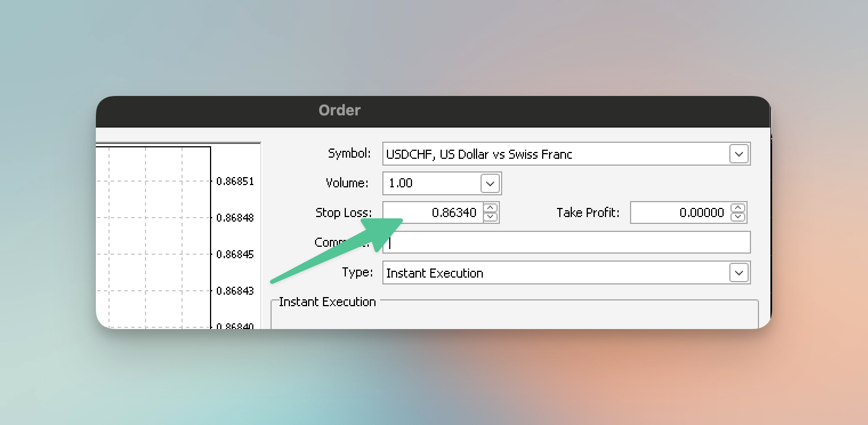Screen dimensions: 868x425
Task: Click the 0.86845 price axis label
Action: pyautogui.click(x=235, y=254)
